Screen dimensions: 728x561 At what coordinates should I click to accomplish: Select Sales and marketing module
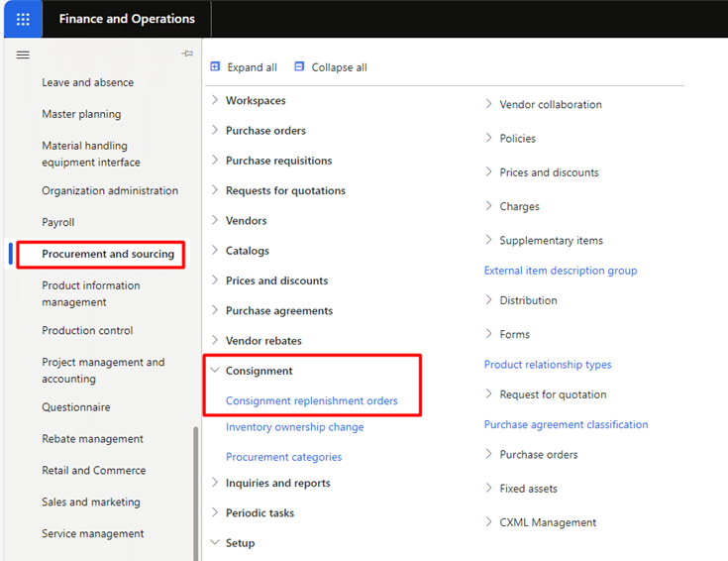[x=91, y=502]
